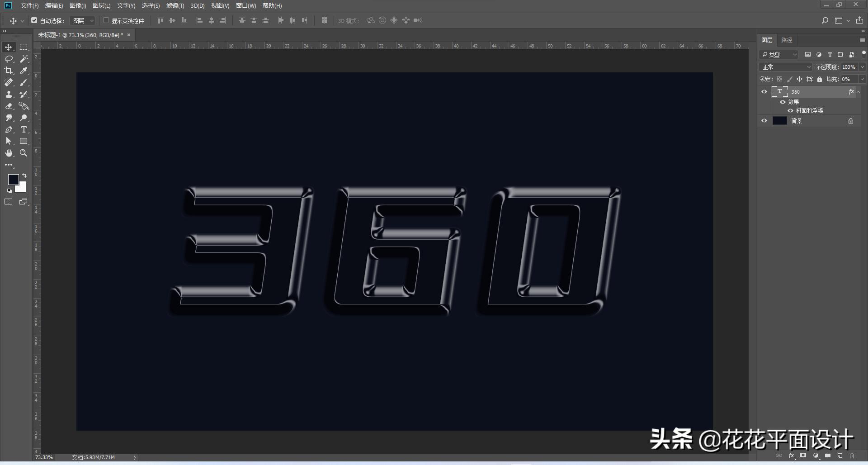Select the Crop tool
Image resolution: width=868 pixels, height=465 pixels.
tap(8, 71)
